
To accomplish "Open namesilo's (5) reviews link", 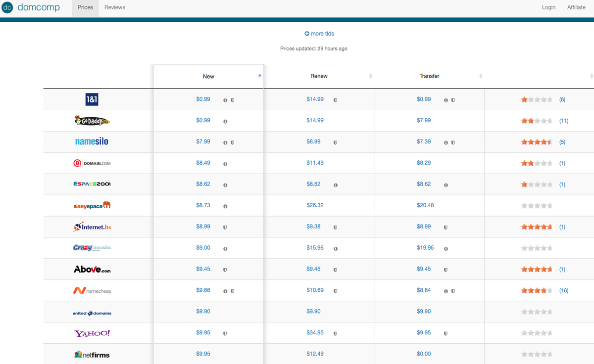I will (562, 142).
